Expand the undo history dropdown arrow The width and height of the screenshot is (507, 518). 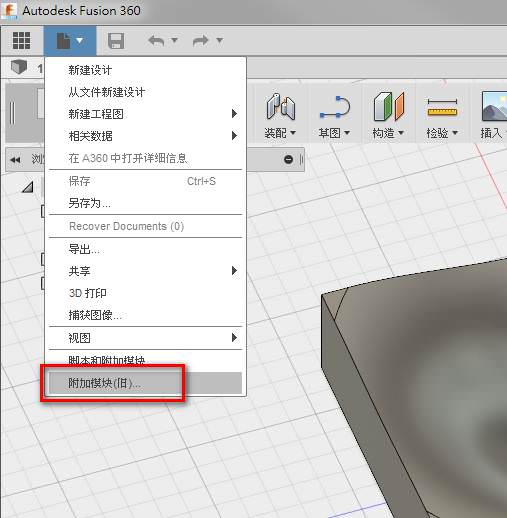click(x=175, y=40)
